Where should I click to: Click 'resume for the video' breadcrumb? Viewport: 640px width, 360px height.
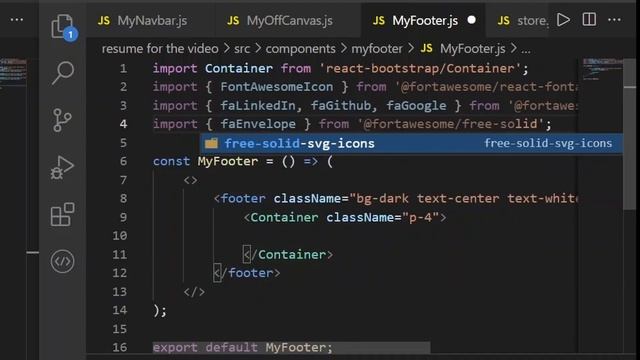160,49
